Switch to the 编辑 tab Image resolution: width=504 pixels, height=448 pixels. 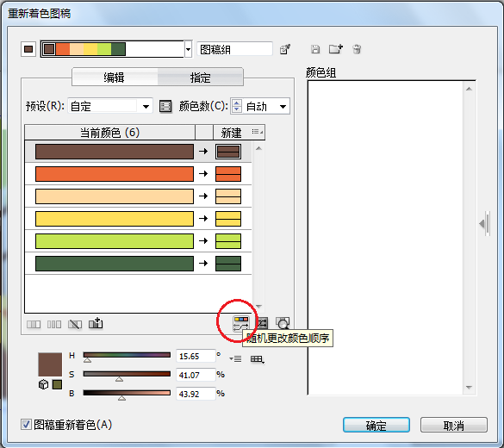(114, 78)
